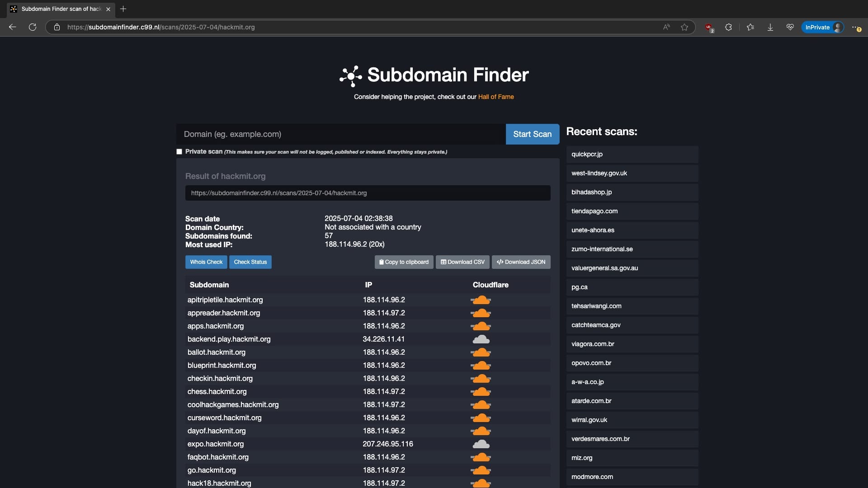
Task: Click the Whois Check button
Action: coord(206,262)
